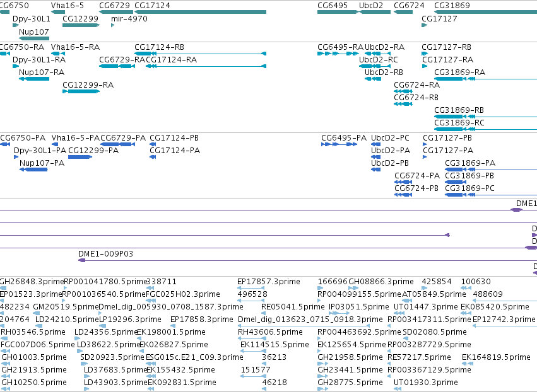
Task: Select the CG31869-RA transcript label
Action: [x=459, y=72]
